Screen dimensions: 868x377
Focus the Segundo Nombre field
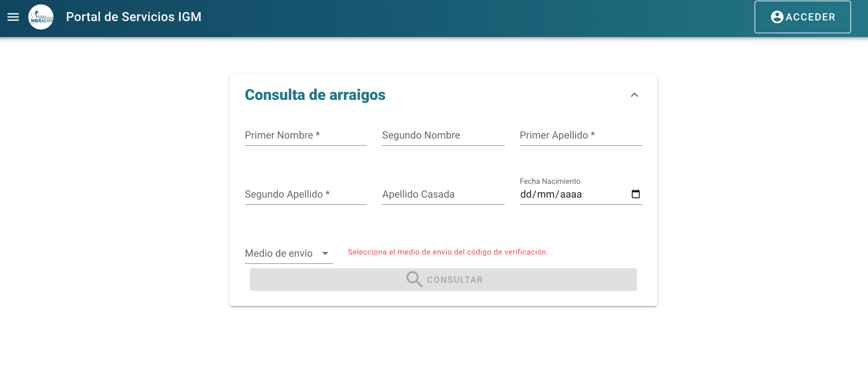coord(443,135)
